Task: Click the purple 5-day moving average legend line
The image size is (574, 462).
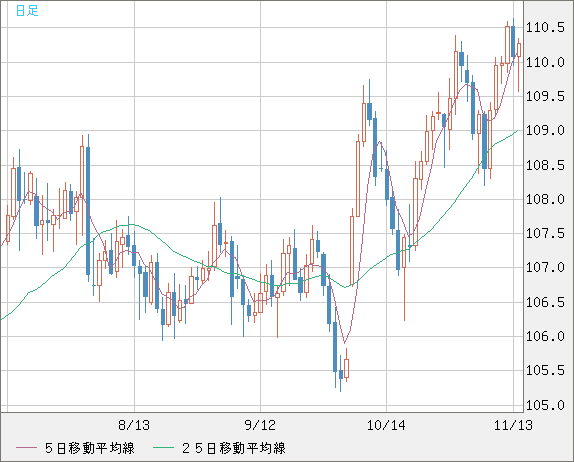Action: pos(26,448)
